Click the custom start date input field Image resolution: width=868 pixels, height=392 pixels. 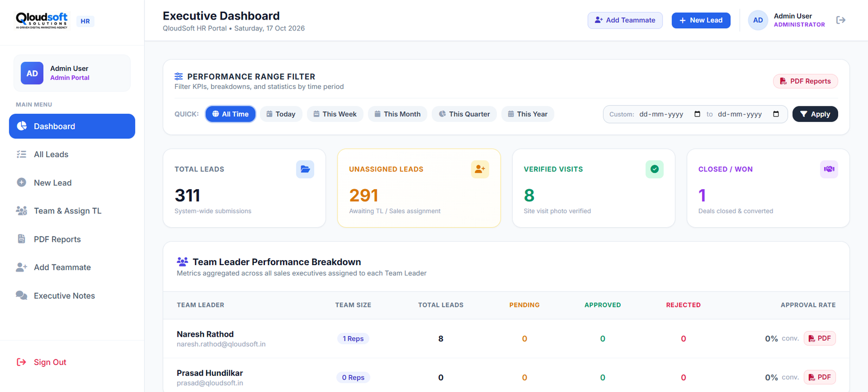(x=669, y=114)
